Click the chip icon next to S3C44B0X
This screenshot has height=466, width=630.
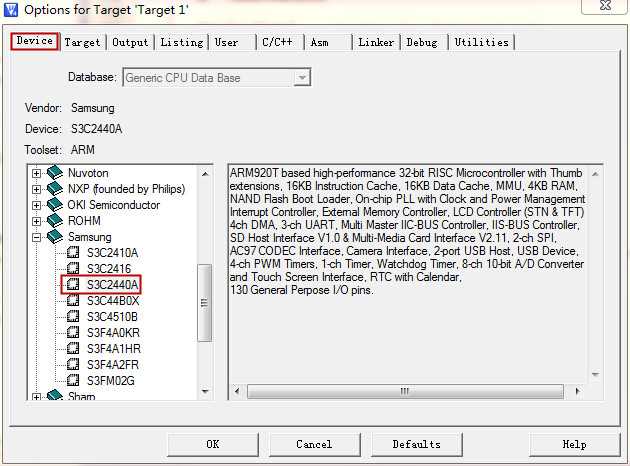coord(73,300)
